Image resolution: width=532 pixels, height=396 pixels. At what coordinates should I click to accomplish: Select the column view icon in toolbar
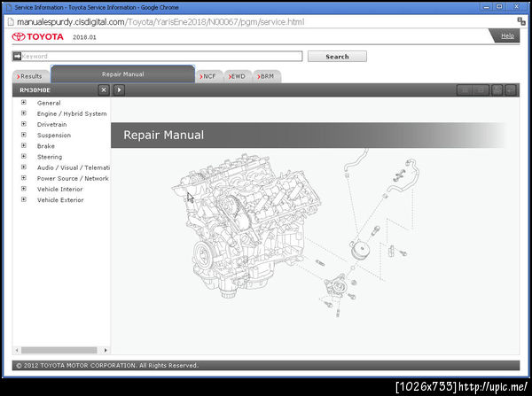[465, 89]
